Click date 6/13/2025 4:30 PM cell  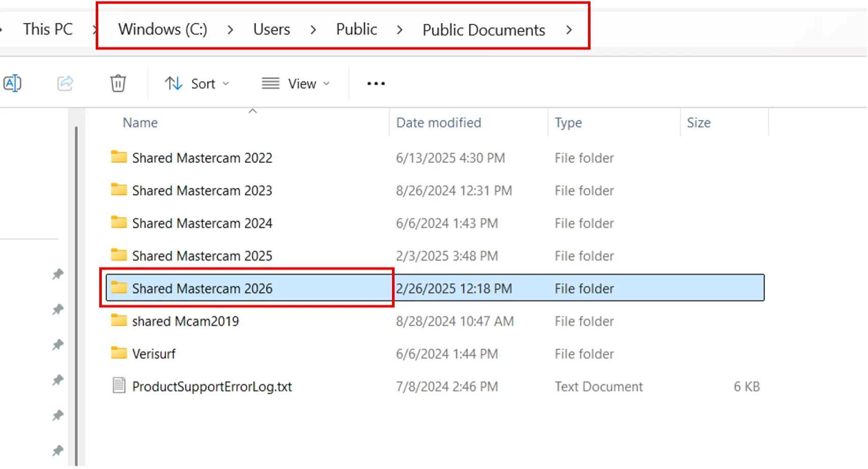pyautogui.click(x=451, y=158)
